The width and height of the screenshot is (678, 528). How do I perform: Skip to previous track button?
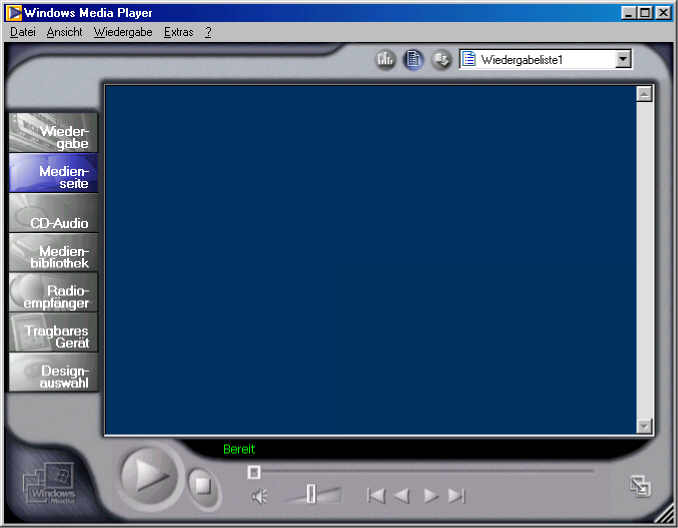point(376,496)
